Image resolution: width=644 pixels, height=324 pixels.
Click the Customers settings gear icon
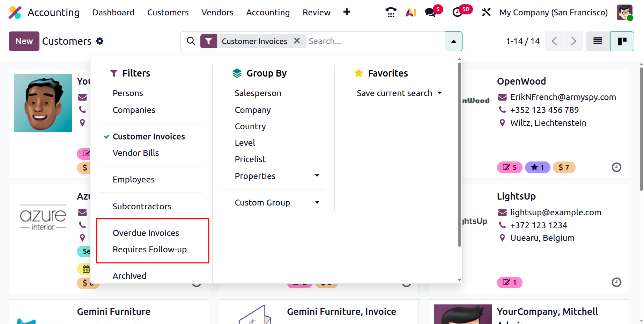[100, 41]
